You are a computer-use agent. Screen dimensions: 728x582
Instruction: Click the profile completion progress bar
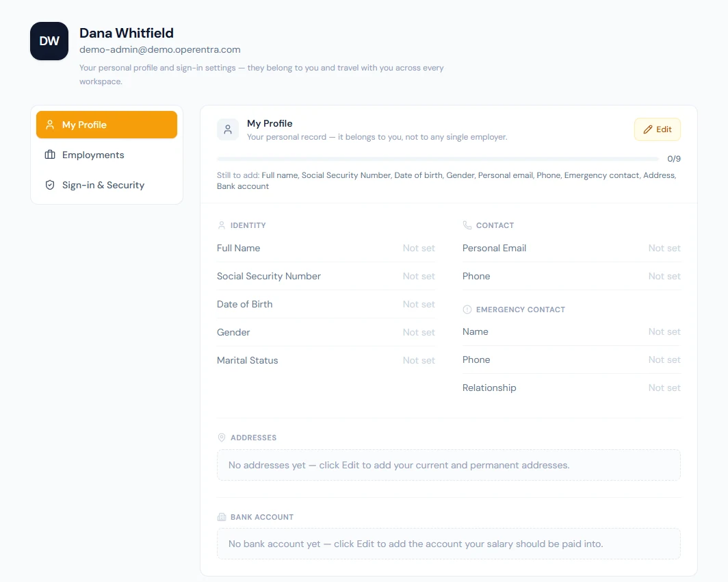[x=438, y=159]
